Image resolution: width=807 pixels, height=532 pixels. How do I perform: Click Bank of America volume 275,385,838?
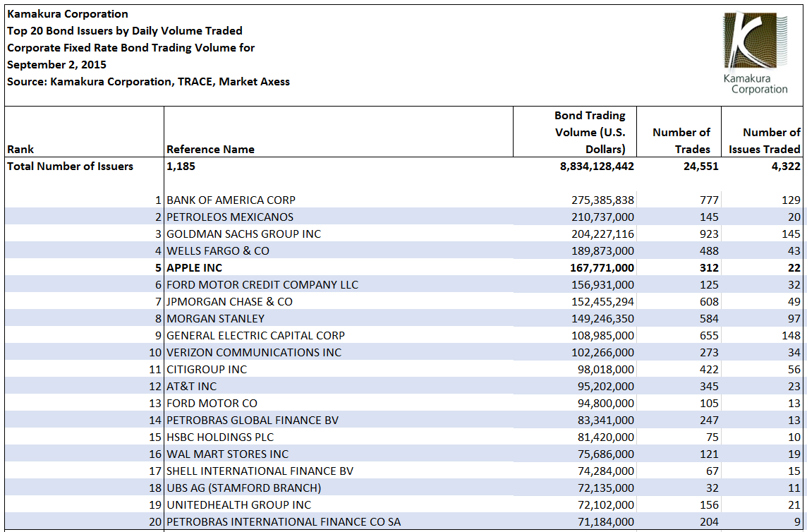602,200
